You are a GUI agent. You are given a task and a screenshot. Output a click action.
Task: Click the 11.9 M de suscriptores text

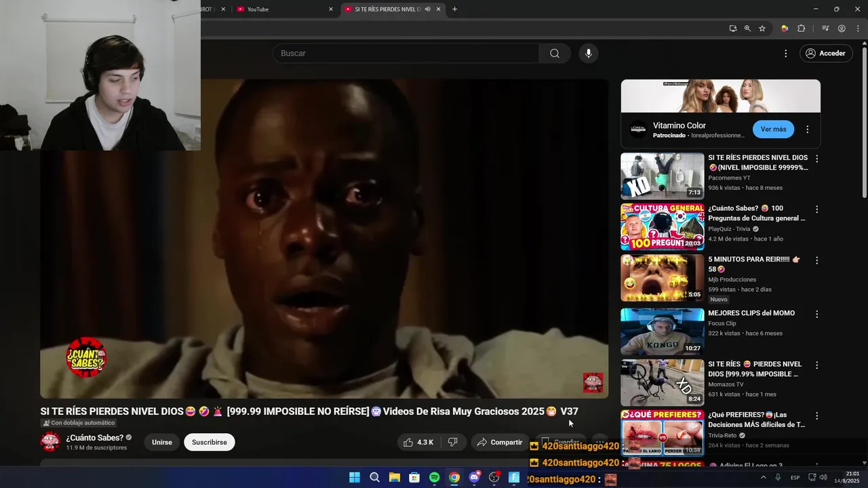tap(96, 448)
